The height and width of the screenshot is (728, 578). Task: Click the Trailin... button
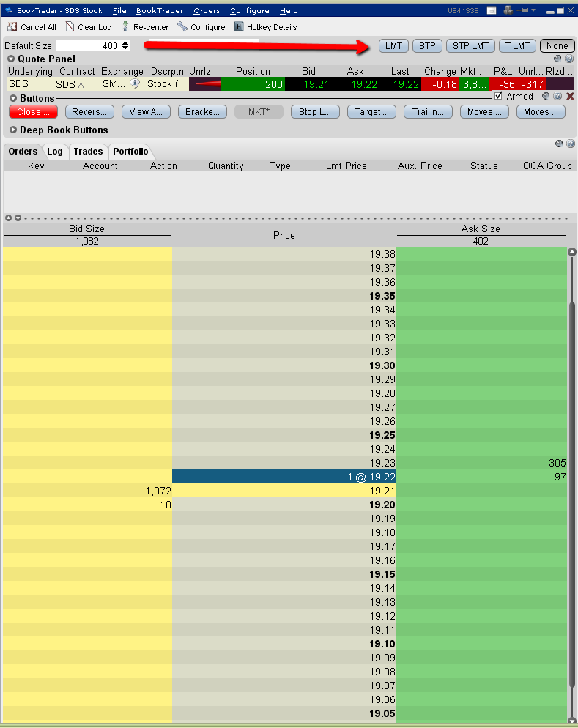coord(428,112)
